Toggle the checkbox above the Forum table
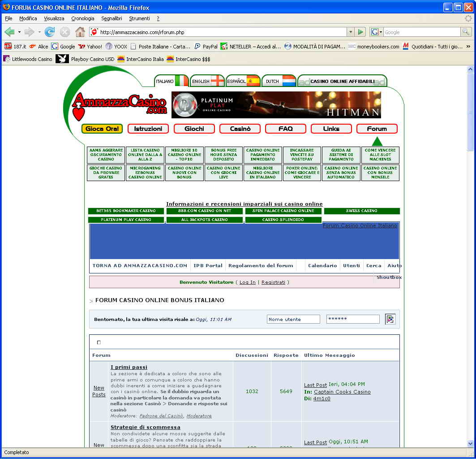 99,342
